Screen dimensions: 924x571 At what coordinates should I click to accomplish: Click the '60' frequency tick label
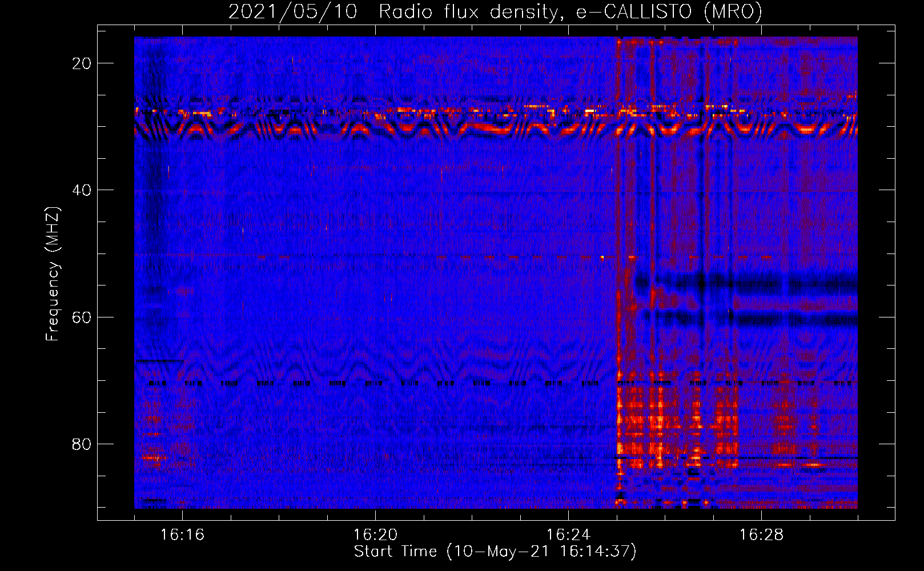click(82, 317)
